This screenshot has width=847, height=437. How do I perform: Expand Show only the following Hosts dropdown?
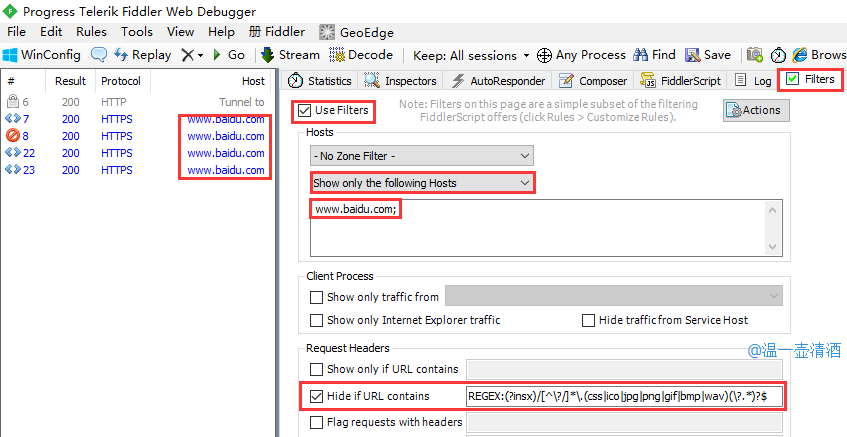[421, 183]
